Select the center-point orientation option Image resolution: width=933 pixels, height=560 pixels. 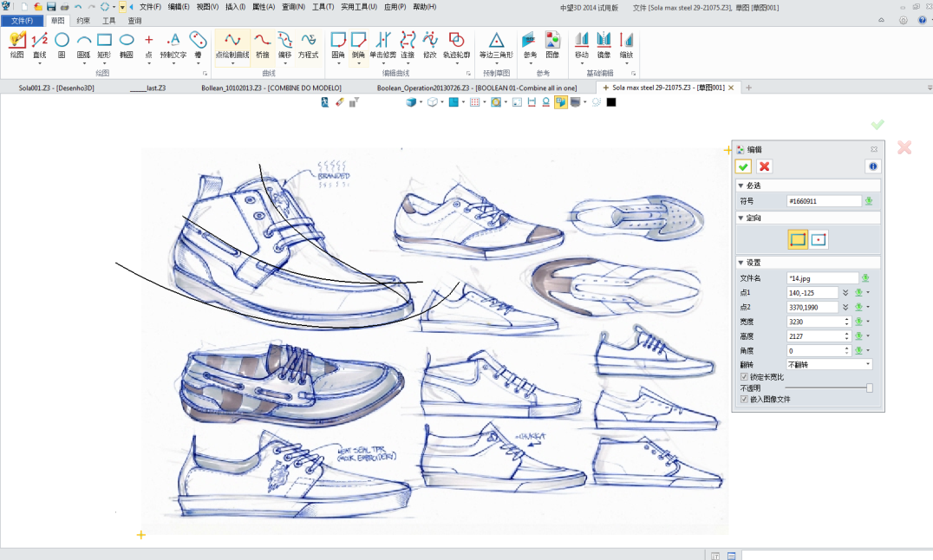[819, 239]
